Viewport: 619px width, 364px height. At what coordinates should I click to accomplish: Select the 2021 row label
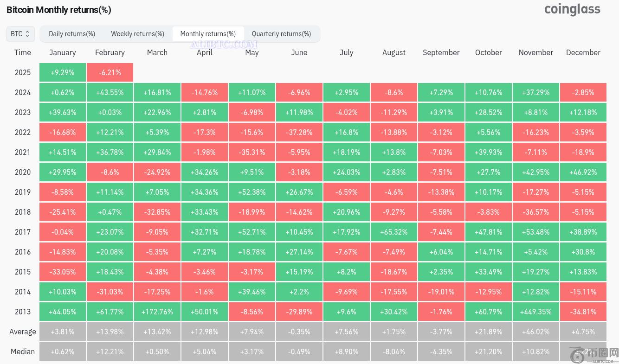pyautogui.click(x=23, y=152)
